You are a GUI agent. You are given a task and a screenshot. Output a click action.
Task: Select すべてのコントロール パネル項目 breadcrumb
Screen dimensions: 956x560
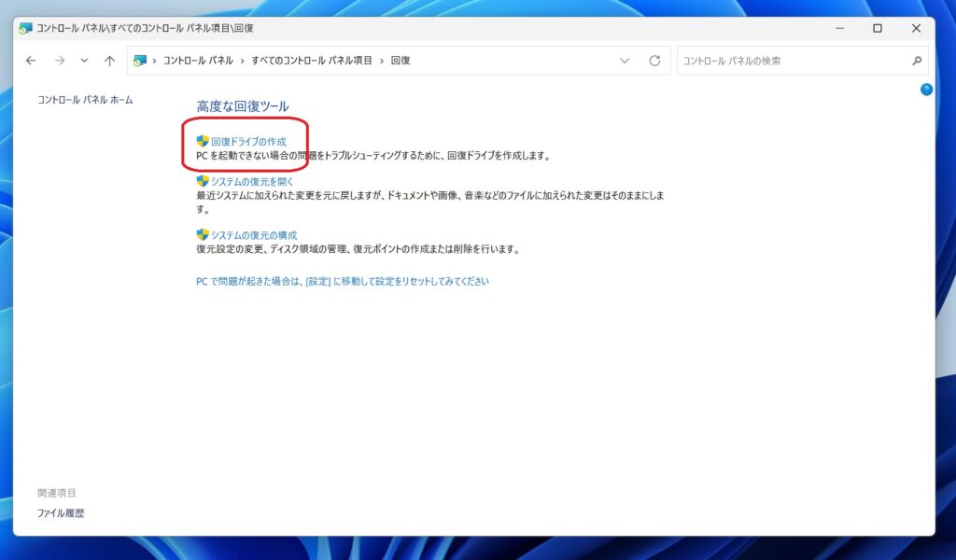coord(312,61)
